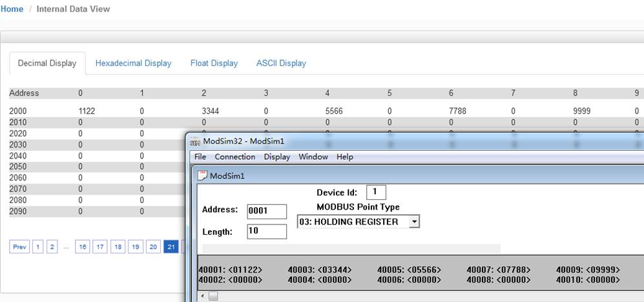Open the Display menu in ModSim32

tap(277, 156)
